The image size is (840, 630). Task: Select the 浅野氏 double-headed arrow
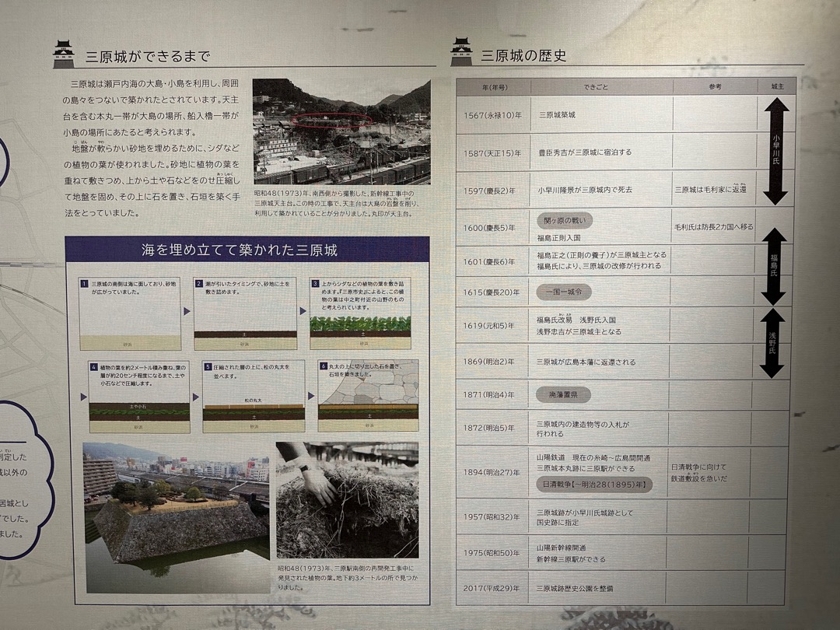coord(772,343)
